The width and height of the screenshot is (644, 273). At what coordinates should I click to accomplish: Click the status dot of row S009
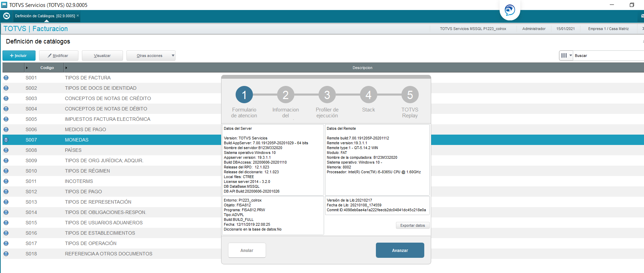point(6,160)
